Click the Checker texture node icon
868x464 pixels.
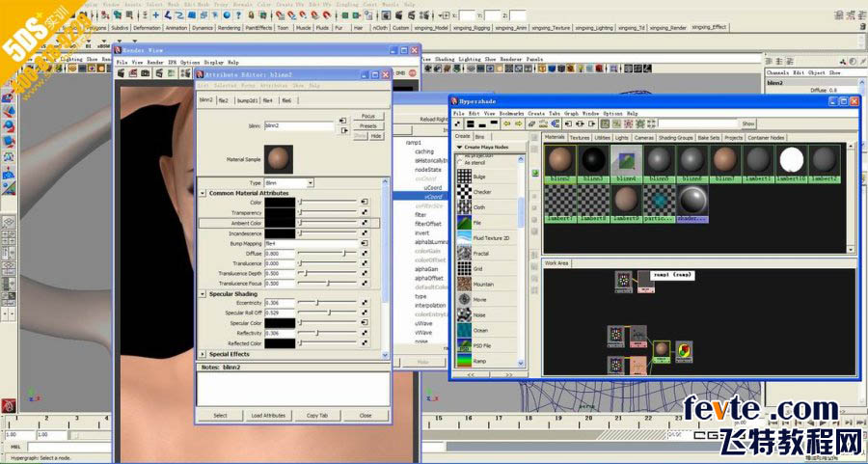(x=464, y=192)
